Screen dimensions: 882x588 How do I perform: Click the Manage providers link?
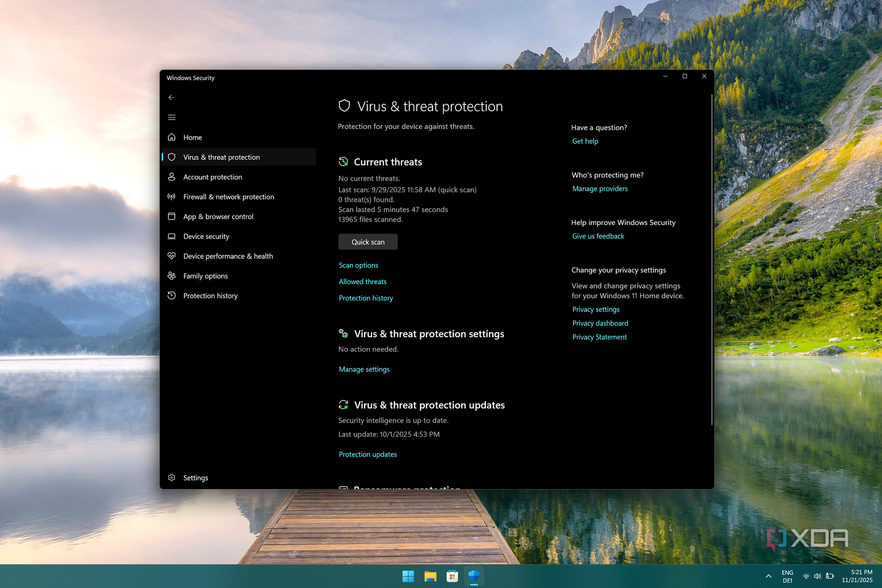click(600, 189)
